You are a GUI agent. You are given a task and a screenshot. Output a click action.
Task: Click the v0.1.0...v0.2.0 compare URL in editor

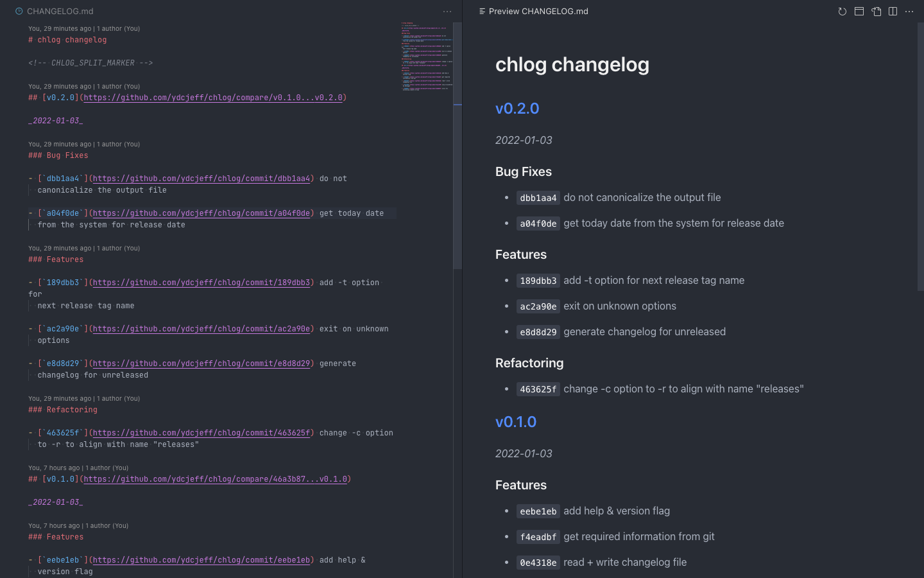[x=213, y=98]
